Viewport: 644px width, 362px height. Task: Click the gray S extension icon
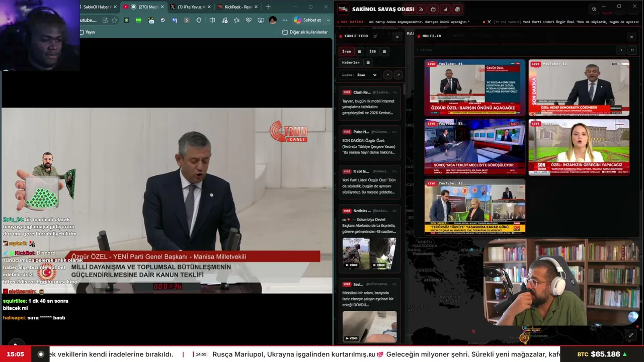click(x=187, y=20)
